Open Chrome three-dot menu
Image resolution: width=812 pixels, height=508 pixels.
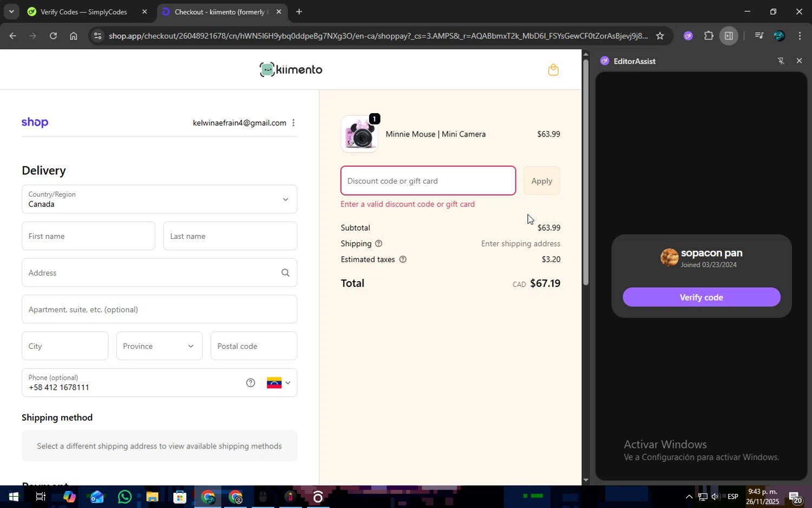coord(800,36)
